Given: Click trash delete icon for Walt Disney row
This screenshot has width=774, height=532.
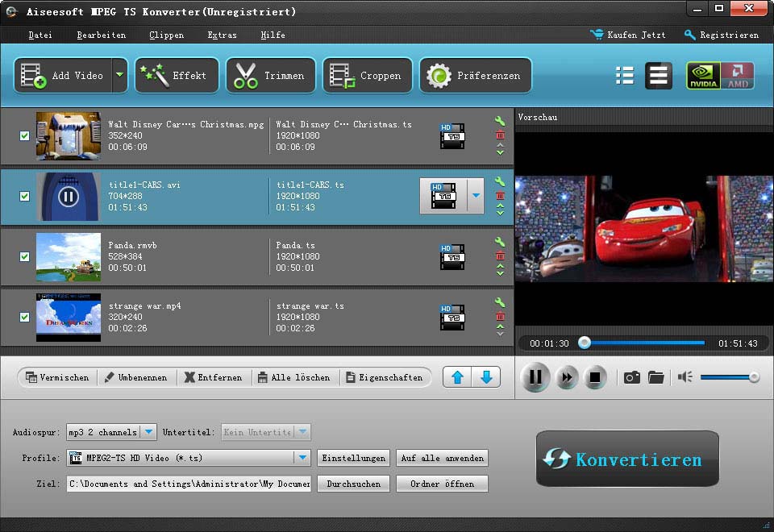Looking at the screenshot, I should (x=500, y=135).
